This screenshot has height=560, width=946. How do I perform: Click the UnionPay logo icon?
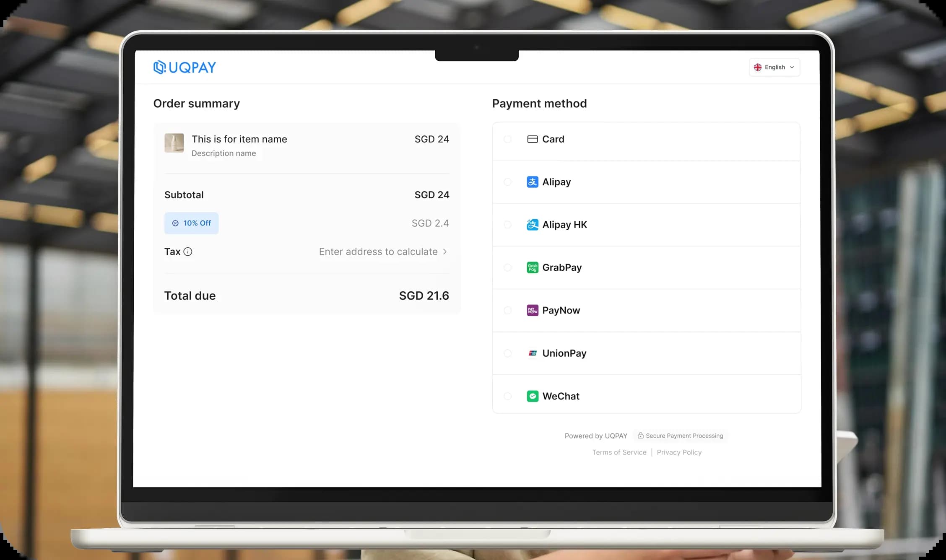click(x=532, y=353)
